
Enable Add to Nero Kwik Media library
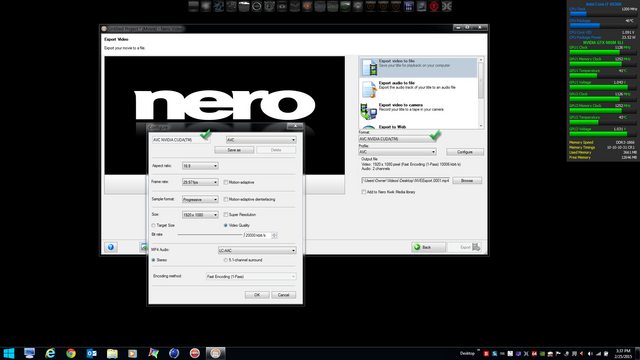click(363, 192)
